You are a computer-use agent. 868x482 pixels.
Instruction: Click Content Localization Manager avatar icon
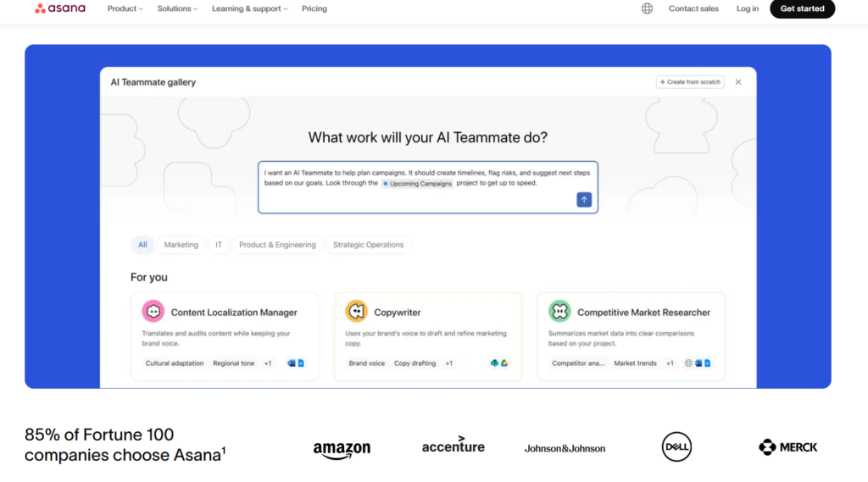point(153,312)
